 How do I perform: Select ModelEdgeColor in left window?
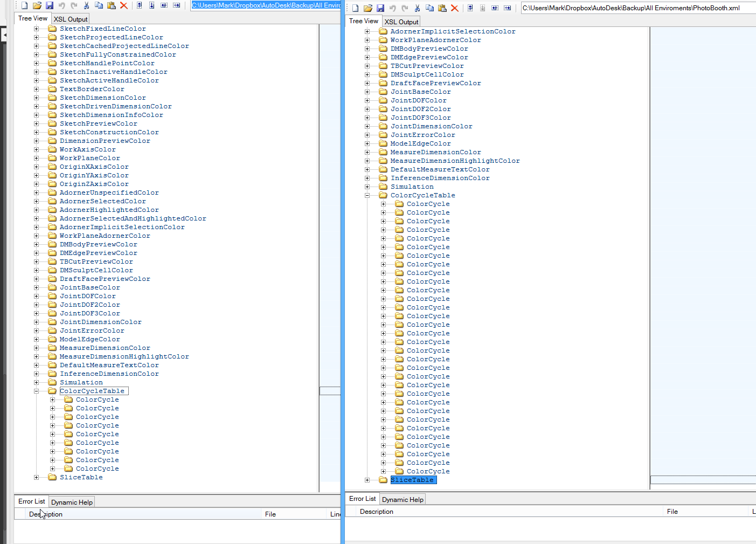click(x=89, y=339)
